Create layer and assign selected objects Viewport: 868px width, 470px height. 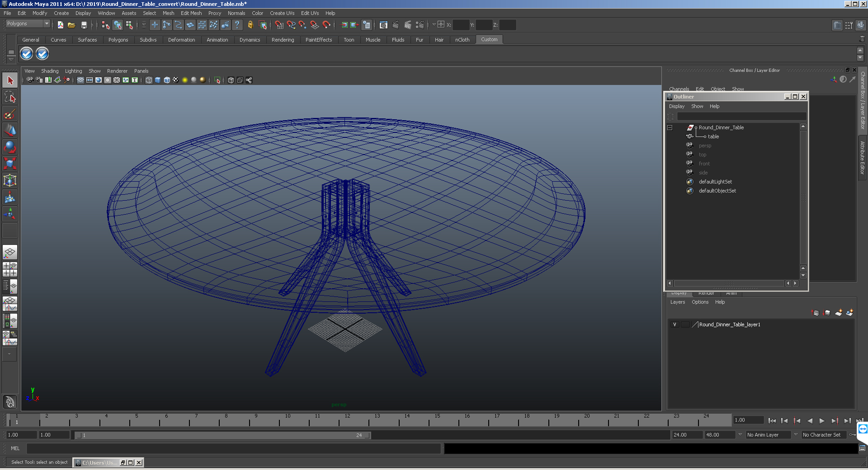849,313
